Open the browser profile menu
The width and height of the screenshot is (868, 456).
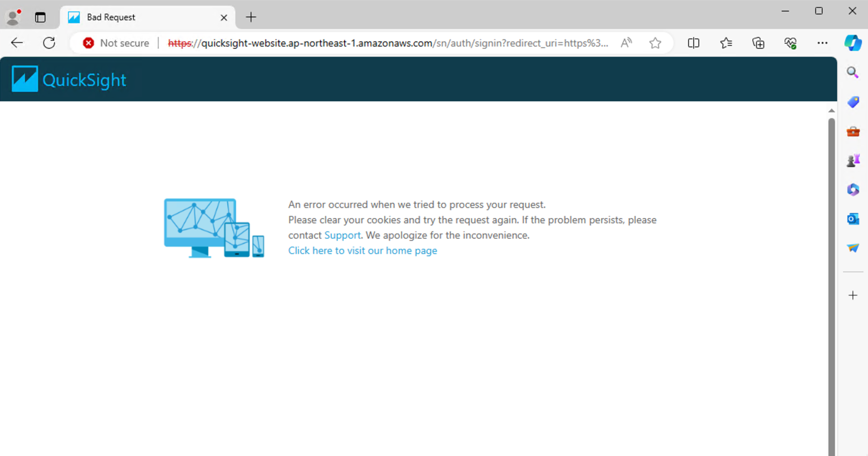tap(12, 17)
